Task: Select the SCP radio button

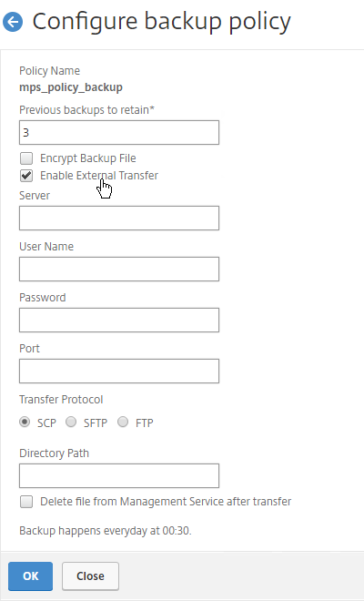Action: (x=25, y=422)
